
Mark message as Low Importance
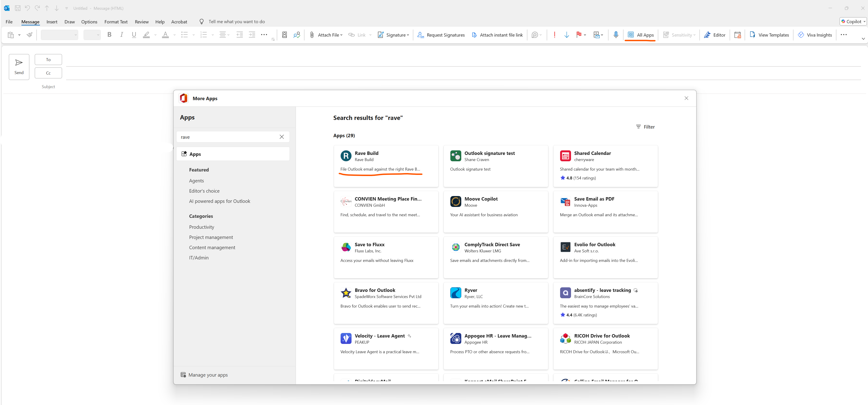coord(567,35)
